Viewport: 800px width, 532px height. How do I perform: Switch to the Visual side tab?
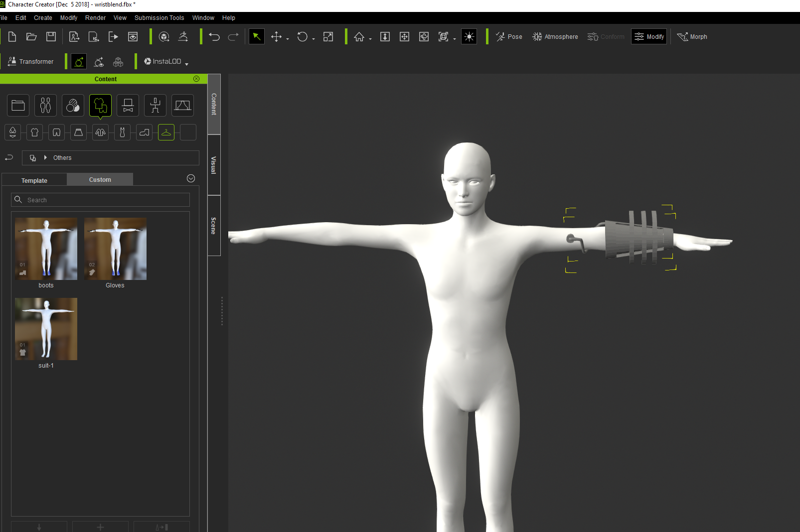(x=214, y=165)
